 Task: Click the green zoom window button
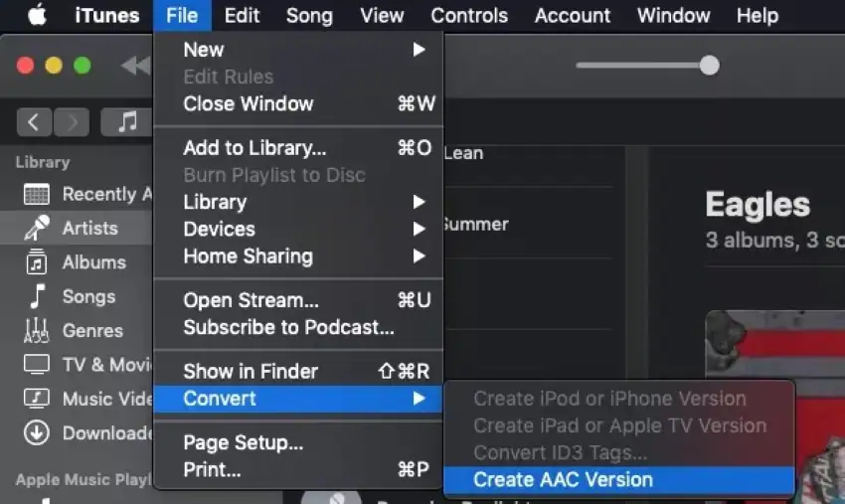tap(82, 66)
